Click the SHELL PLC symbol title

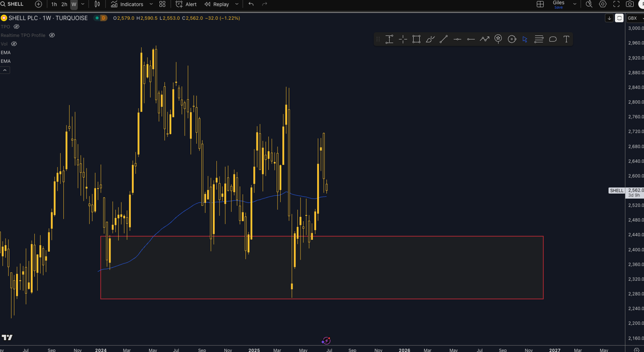coord(48,18)
